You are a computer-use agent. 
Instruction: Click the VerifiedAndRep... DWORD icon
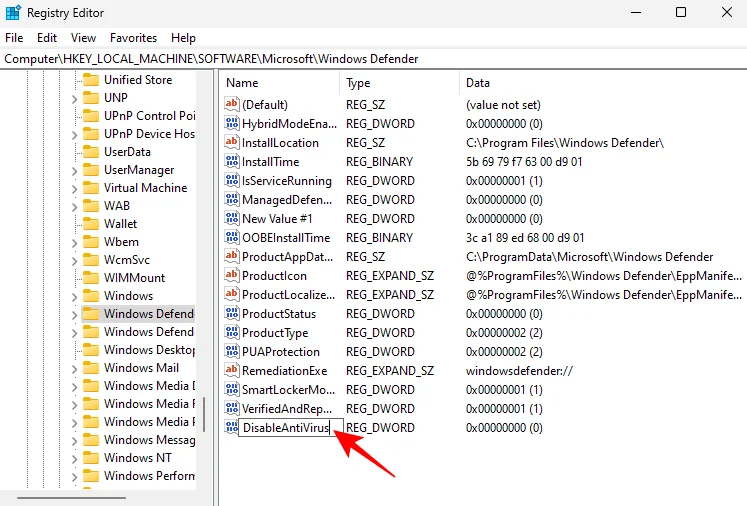232,408
